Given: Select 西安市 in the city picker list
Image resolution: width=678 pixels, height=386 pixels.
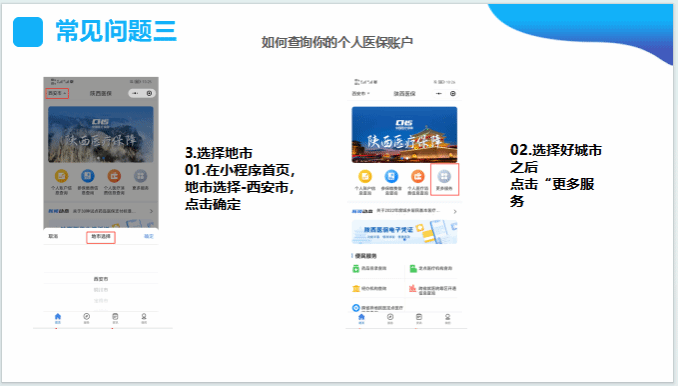Looking at the screenshot, I should click(101, 279).
